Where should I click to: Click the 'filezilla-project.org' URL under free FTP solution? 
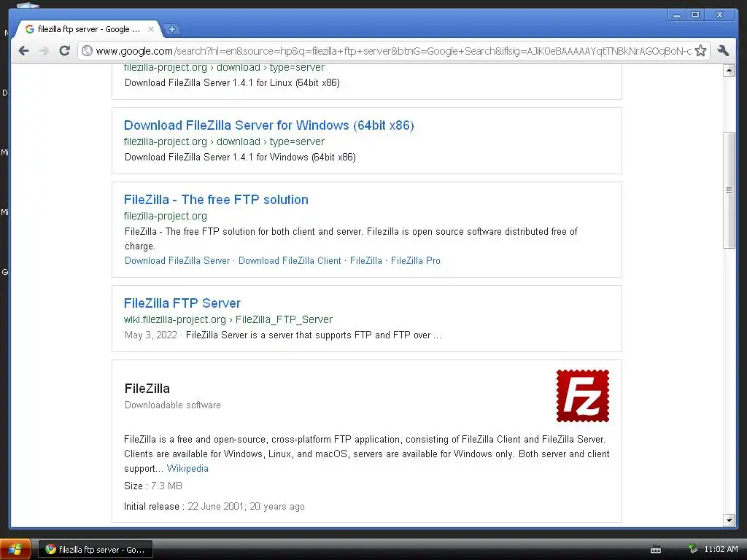click(x=166, y=216)
